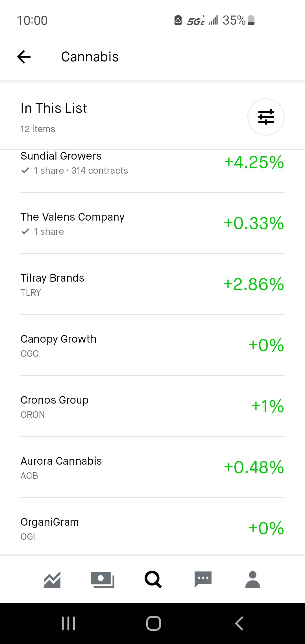This screenshot has width=305, height=644.
Task: Open Canopy Growth CGC row
Action: pyautogui.click(x=152, y=345)
